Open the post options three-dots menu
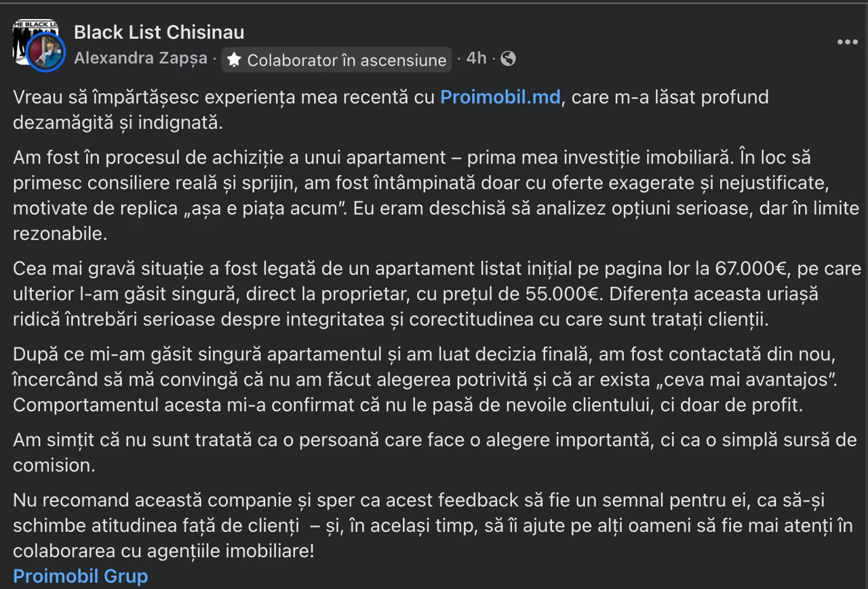 847,42
